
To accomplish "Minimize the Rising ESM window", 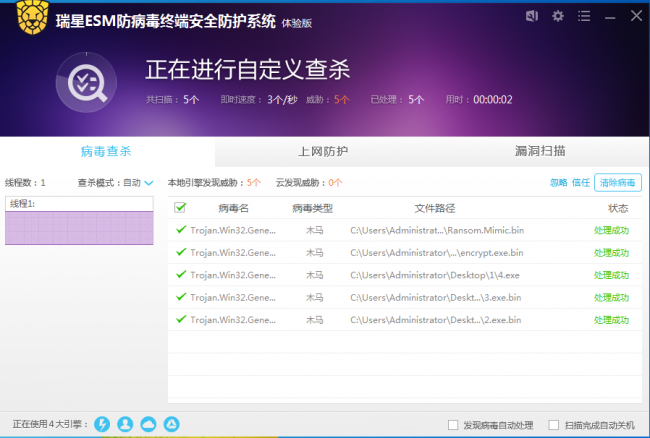I will [610, 17].
